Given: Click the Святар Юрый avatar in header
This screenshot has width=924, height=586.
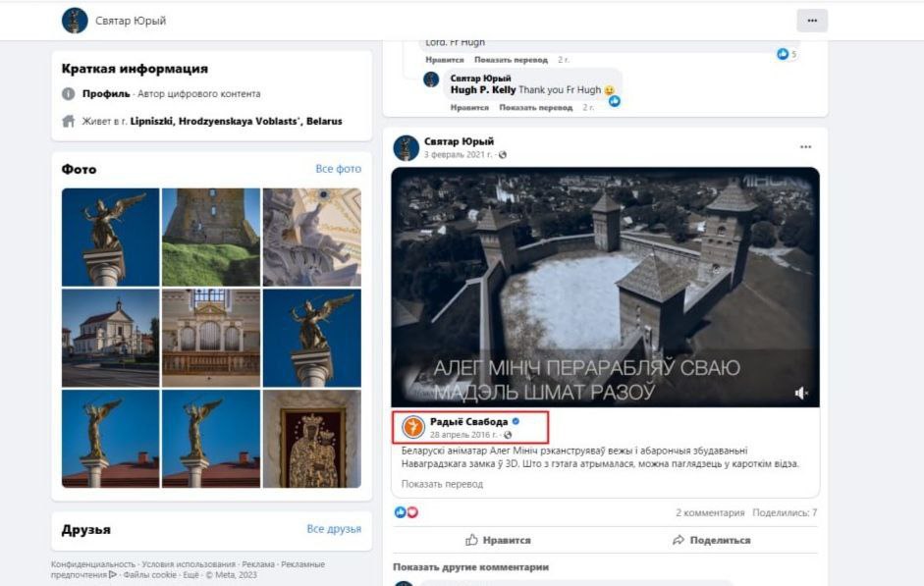Looking at the screenshot, I should coord(75,21).
